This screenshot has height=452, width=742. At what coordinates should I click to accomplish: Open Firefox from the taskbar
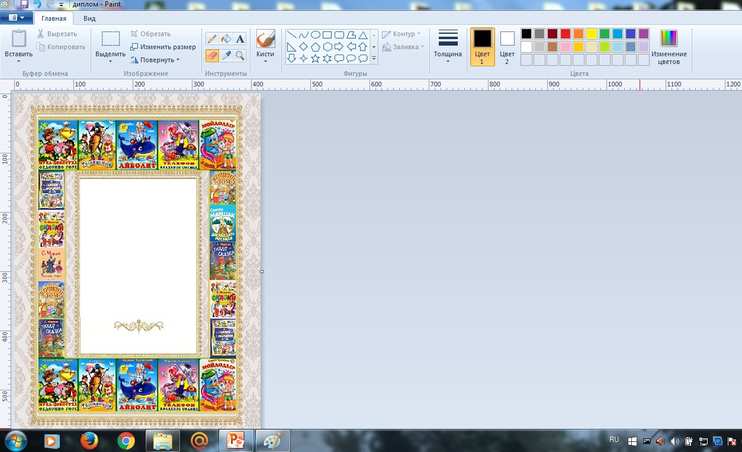coord(88,440)
